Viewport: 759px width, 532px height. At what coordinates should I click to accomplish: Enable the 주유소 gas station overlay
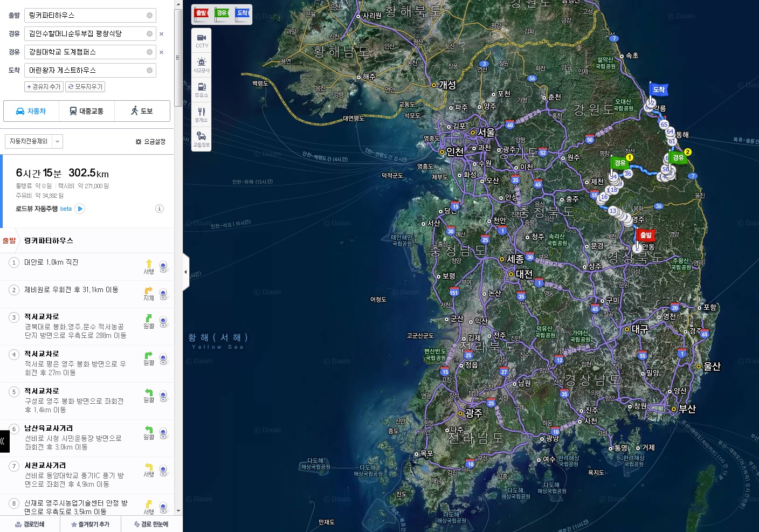point(201,89)
